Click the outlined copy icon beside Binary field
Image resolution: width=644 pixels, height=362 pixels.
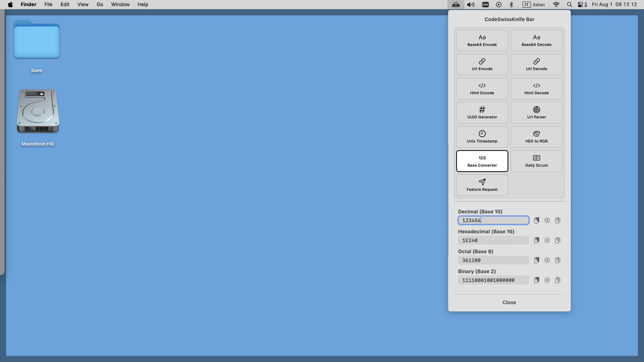(558, 280)
